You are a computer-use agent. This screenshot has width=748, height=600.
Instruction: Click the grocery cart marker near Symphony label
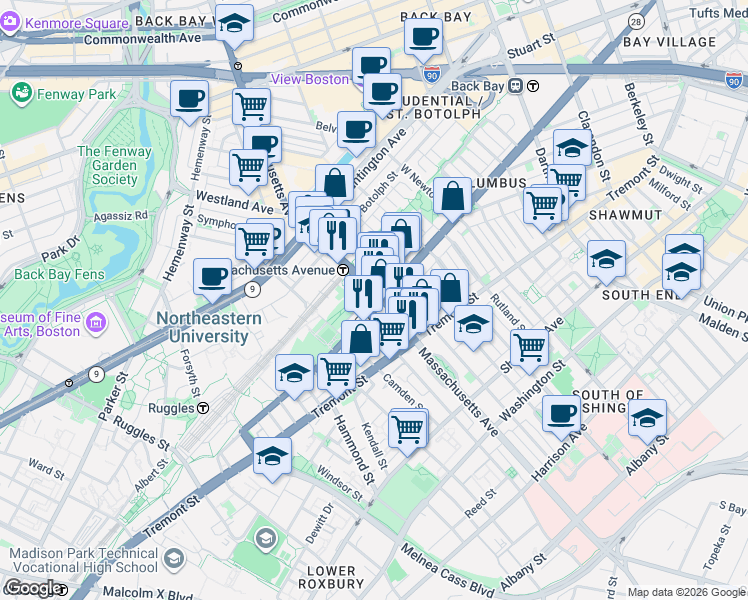click(x=254, y=242)
